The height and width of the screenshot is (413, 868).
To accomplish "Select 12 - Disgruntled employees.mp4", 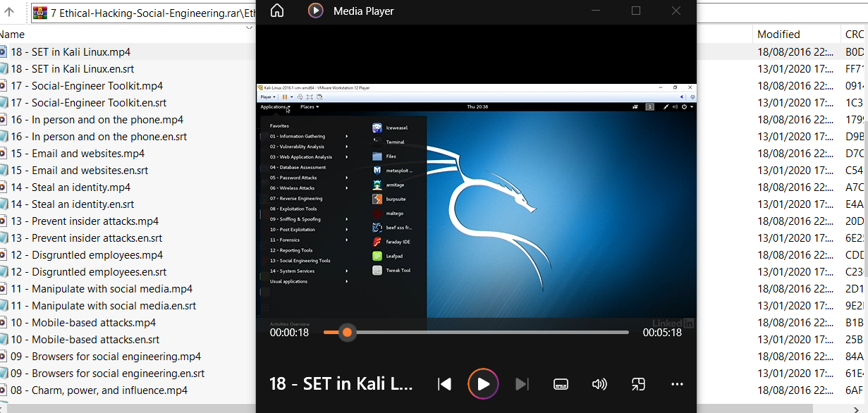I will 86,254.
